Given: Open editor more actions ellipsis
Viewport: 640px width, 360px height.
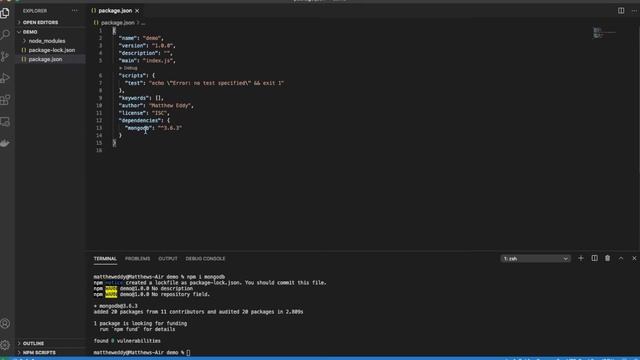Looking at the screenshot, I should [x=634, y=11].
